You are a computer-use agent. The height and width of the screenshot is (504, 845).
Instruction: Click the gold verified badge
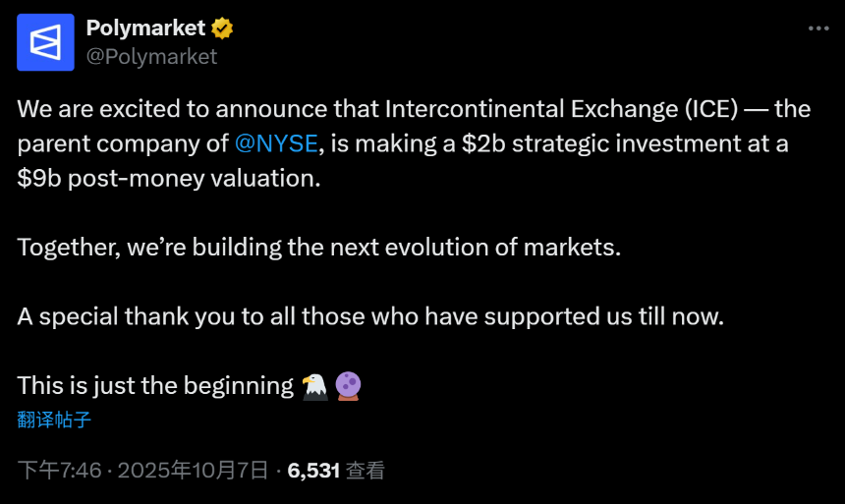(223, 28)
